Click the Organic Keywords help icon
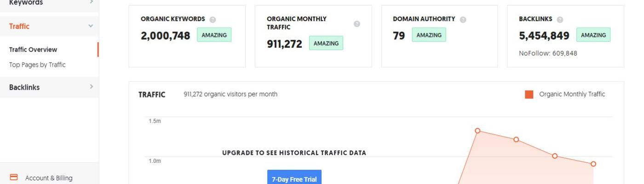Image resolution: width=644 pixels, height=184 pixels. [x=213, y=20]
